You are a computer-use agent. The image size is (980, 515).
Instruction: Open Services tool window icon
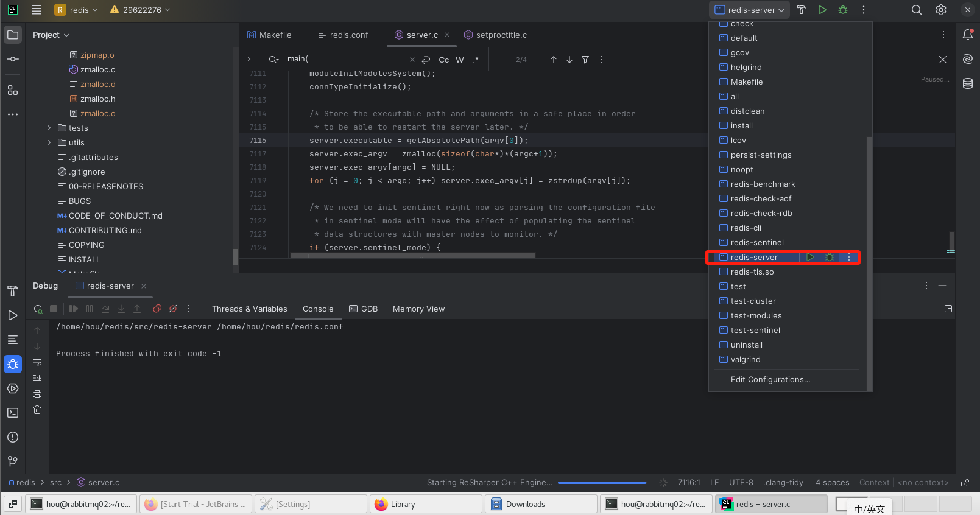tap(13, 388)
